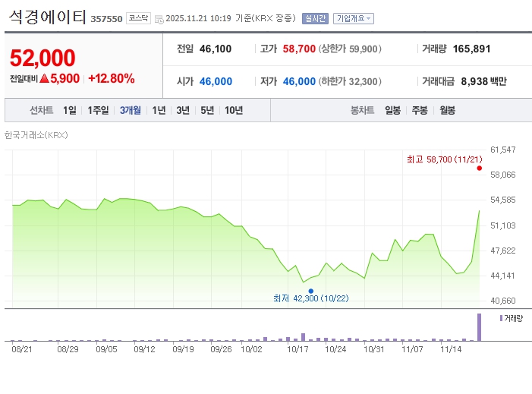Click the 거래량 legend marker icon
This screenshot has width=532, height=394.
click(501, 317)
